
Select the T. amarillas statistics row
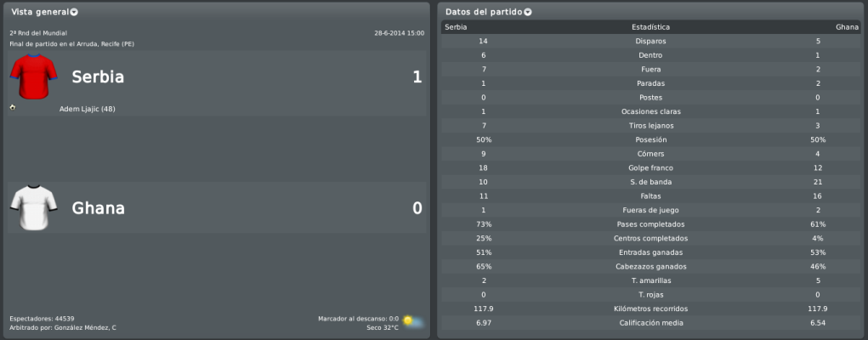[x=651, y=280]
